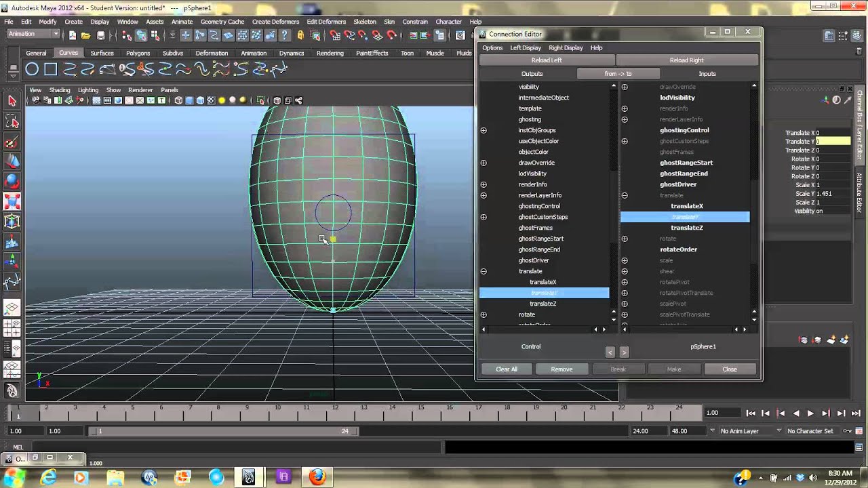
Task: Toggle the from -> to direction button
Action: coord(618,74)
